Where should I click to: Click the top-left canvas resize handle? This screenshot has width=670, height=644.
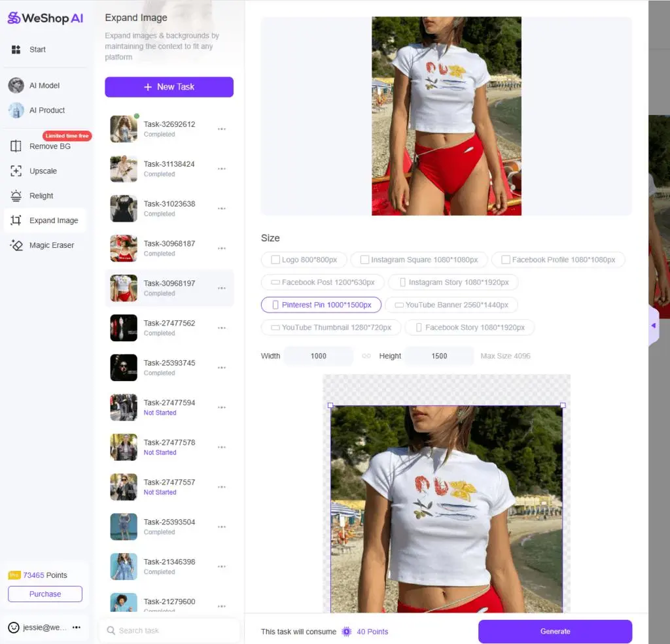330,405
